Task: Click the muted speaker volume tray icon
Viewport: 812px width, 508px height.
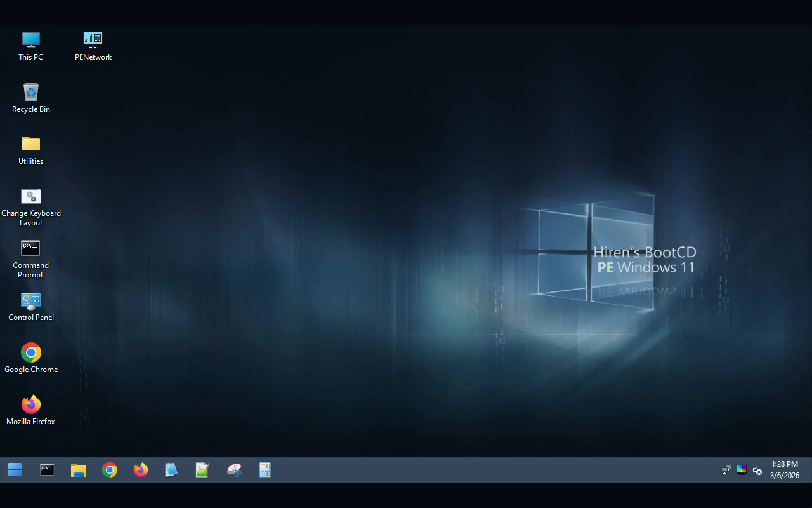Action: click(757, 470)
